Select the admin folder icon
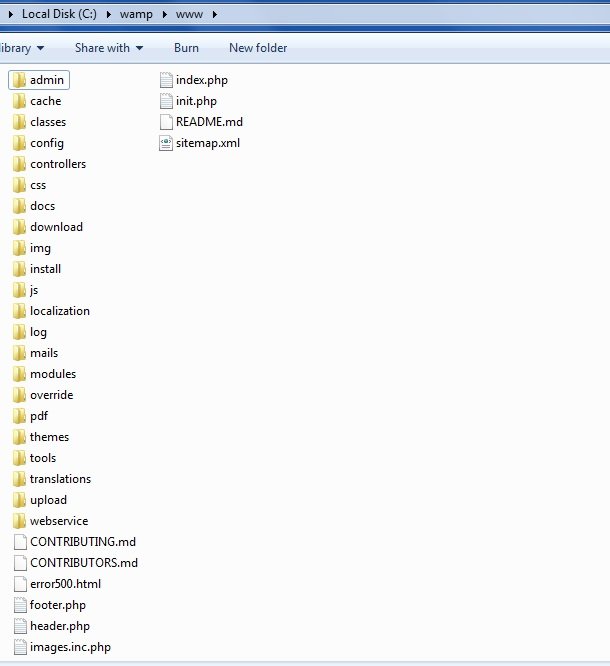Screen dimensions: 610x666 click(x=19, y=80)
